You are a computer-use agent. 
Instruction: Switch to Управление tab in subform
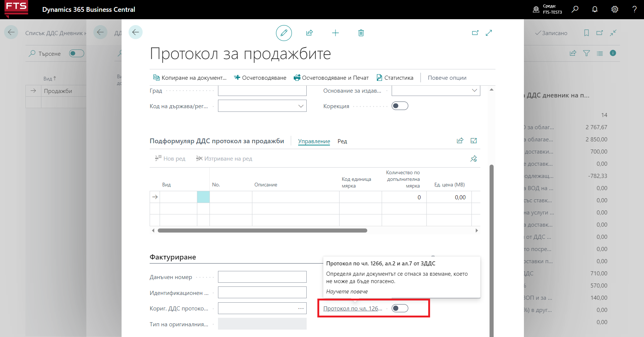[x=314, y=141]
